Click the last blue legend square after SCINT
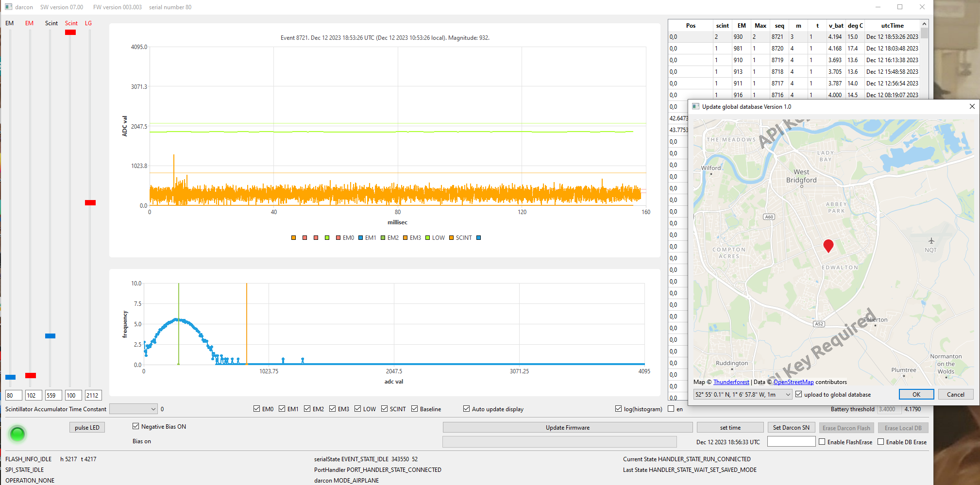Image resolution: width=980 pixels, height=485 pixels. 478,238
